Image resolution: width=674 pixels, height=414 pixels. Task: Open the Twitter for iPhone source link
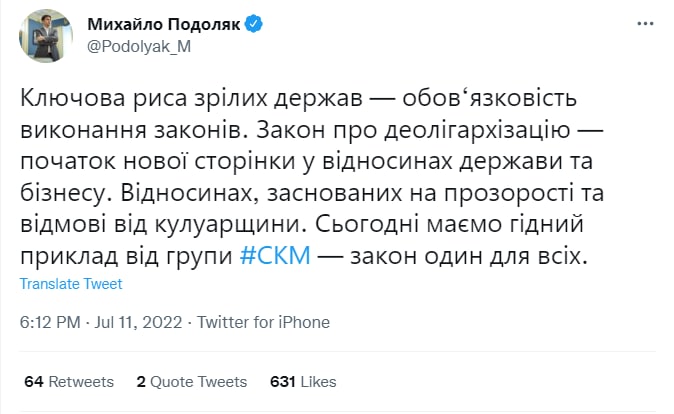tap(264, 323)
